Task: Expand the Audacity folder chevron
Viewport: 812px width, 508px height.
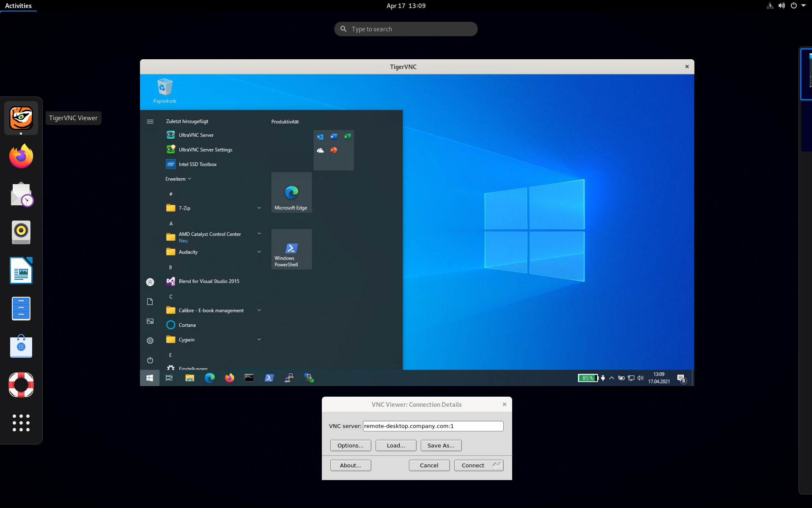Action: [259, 252]
